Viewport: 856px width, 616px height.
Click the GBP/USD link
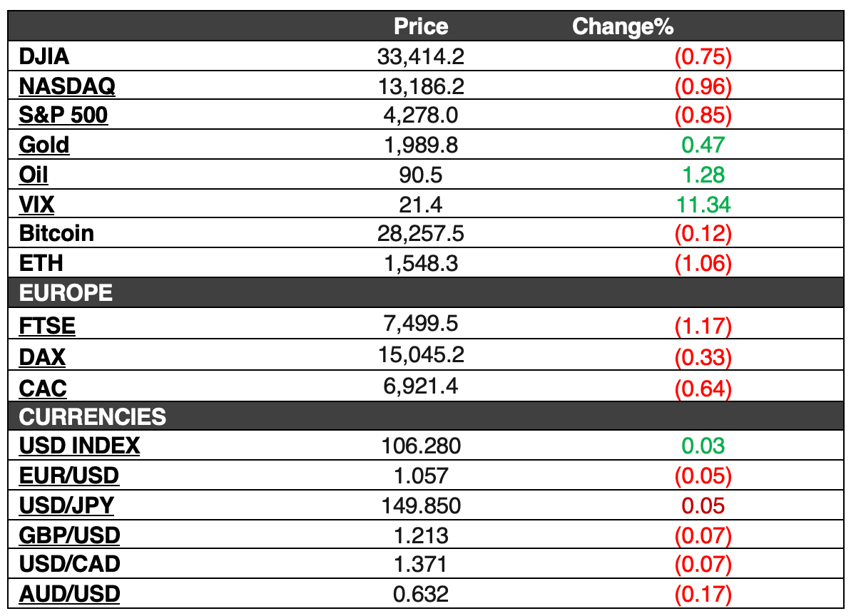[69, 535]
